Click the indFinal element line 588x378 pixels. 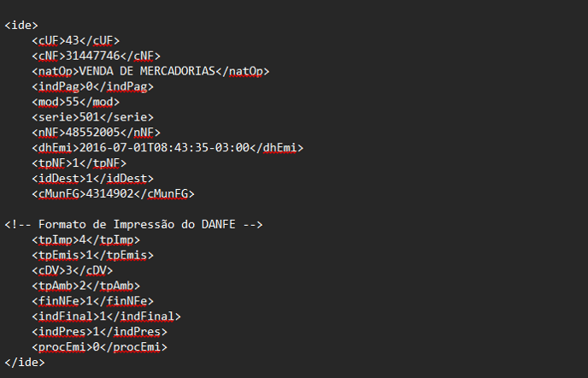(x=106, y=316)
